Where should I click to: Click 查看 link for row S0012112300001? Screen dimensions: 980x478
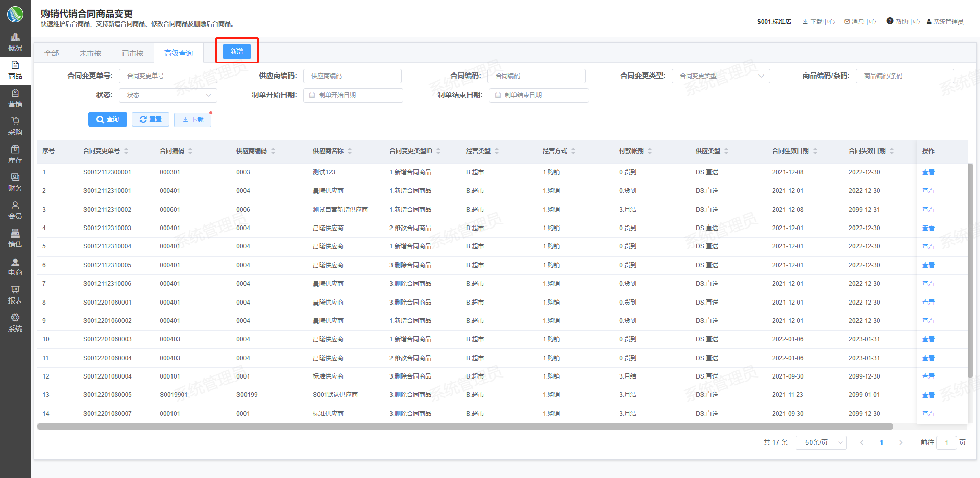click(x=928, y=172)
